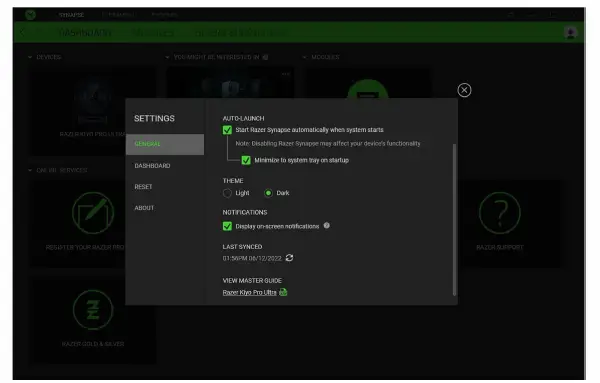Open the Dashboard settings tab
The image size is (600, 383).
point(152,166)
